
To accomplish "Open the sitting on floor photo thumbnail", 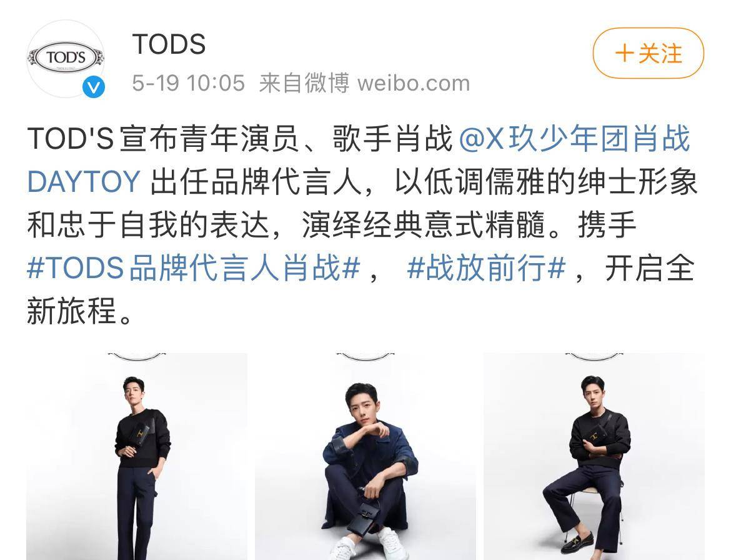I will tap(365, 456).
